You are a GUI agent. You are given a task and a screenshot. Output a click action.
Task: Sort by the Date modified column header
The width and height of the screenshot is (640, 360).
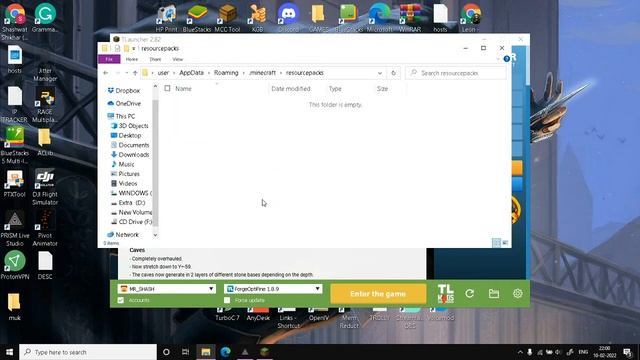point(291,89)
